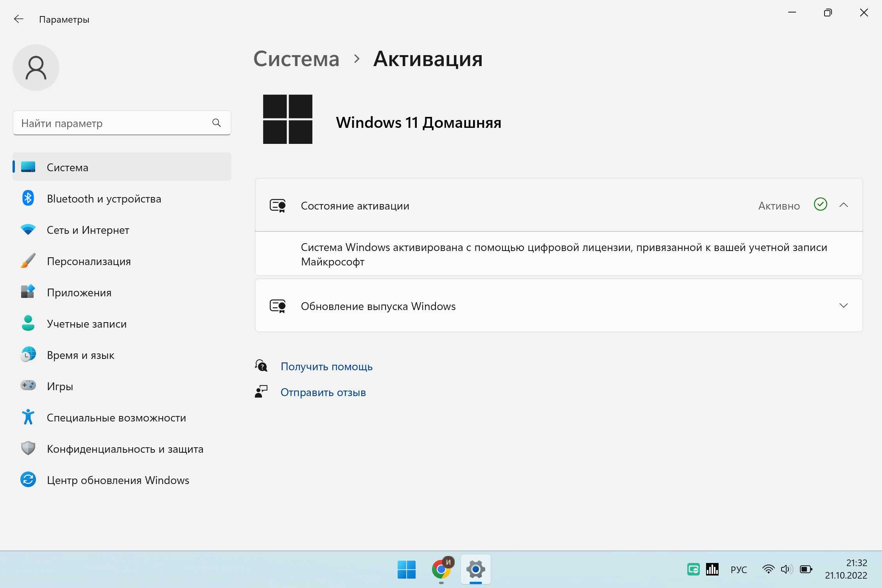882x588 pixels.
Task: Open the volume speaker tray icon
Action: [x=787, y=569]
